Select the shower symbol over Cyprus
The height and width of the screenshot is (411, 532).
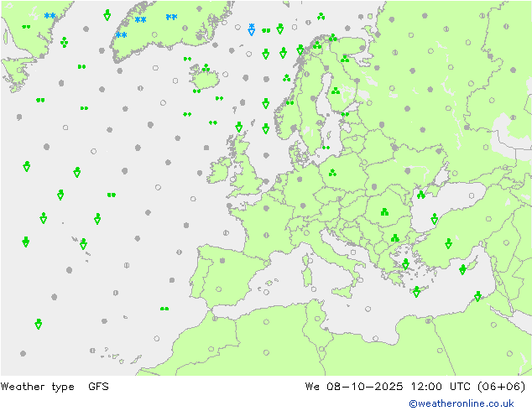(x=463, y=269)
